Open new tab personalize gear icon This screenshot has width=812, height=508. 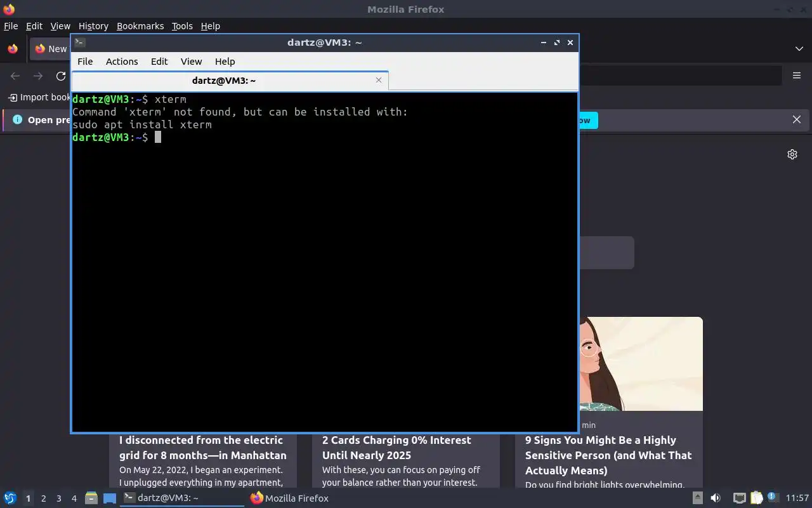tap(792, 154)
